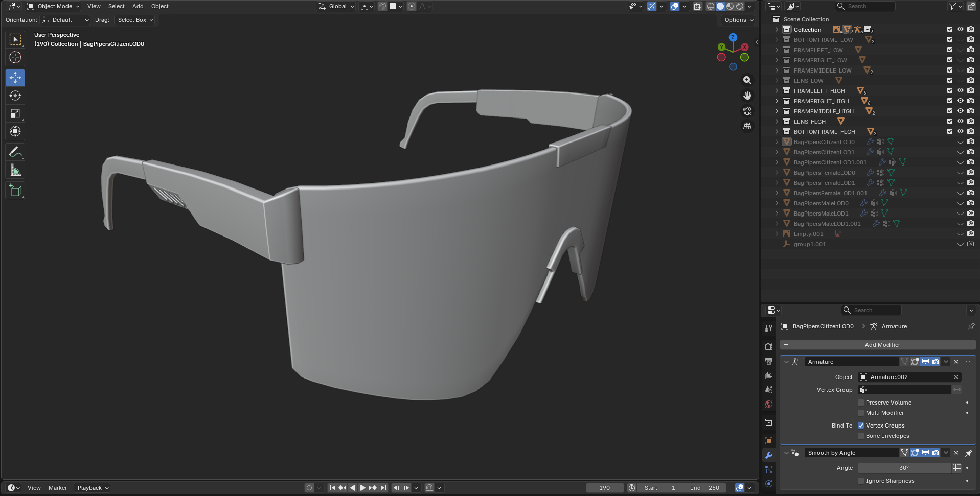
Task: Click the current frame field 190
Action: tap(604, 488)
